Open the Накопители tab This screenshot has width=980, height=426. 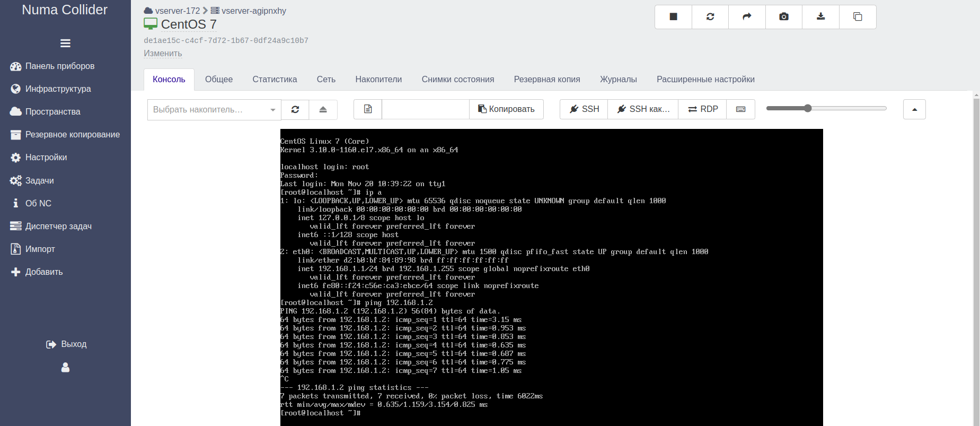coord(378,80)
